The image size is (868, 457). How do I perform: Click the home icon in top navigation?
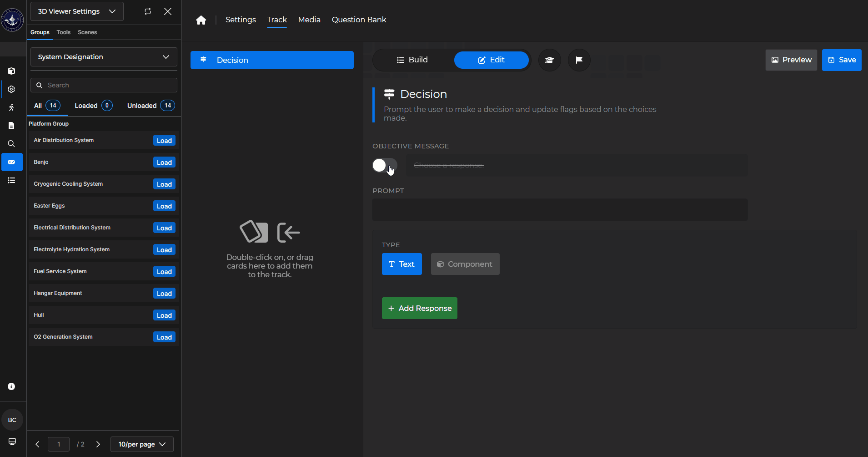(x=201, y=20)
